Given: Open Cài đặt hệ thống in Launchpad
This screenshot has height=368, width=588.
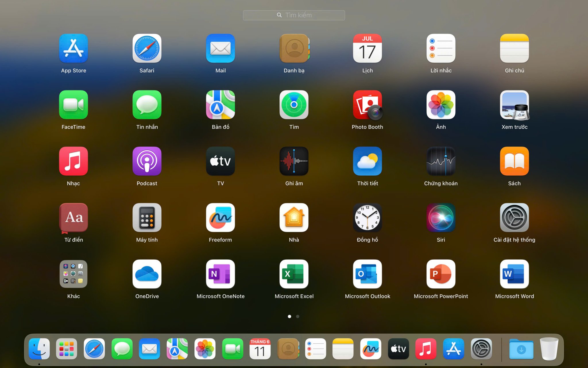Looking at the screenshot, I should click(514, 218).
